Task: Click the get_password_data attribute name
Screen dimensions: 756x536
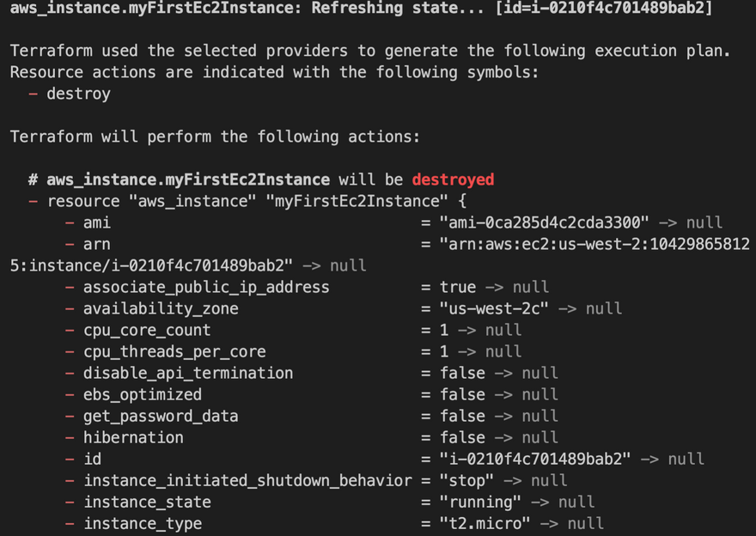Action: pos(161,416)
